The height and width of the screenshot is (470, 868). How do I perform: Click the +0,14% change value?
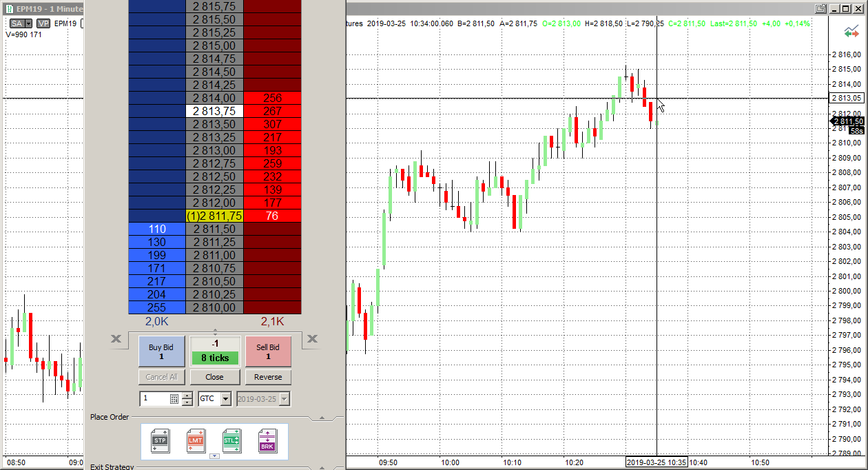798,23
